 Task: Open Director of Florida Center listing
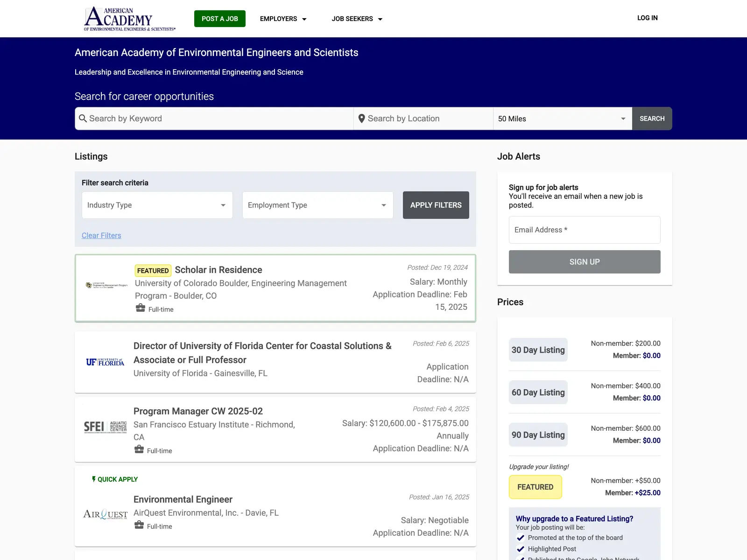pyautogui.click(x=262, y=353)
